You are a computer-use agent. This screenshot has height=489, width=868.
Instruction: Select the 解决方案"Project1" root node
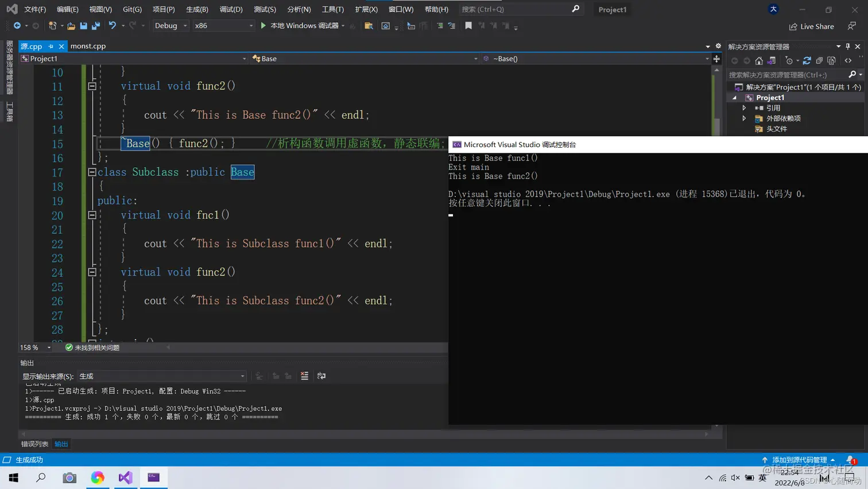coord(798,87)
